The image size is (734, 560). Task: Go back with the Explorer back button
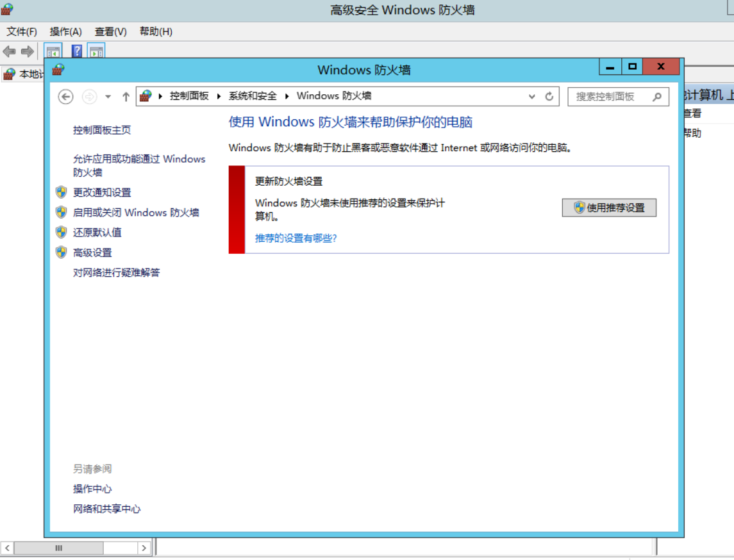65,97
